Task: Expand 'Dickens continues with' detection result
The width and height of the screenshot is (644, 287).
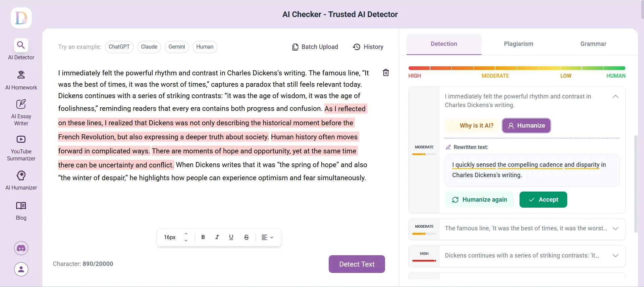Action: point(615,256)
